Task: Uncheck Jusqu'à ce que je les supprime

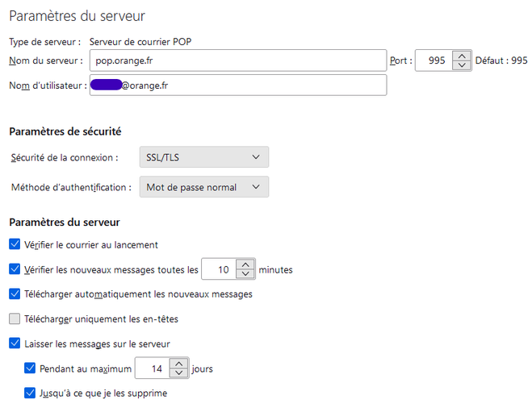Action: 31,394
